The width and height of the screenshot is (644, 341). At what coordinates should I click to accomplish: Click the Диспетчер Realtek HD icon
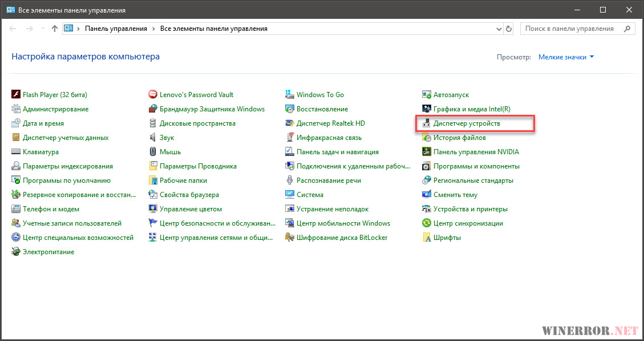coord(290,123)
